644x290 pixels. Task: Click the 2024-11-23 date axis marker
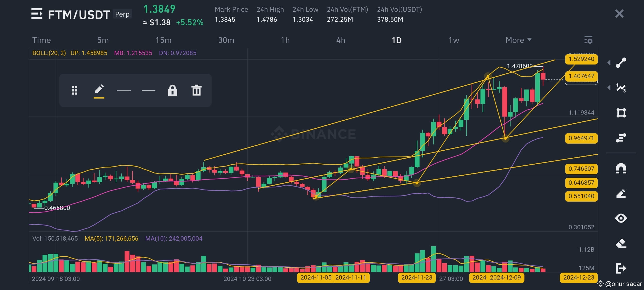click(x=417, y=278)
